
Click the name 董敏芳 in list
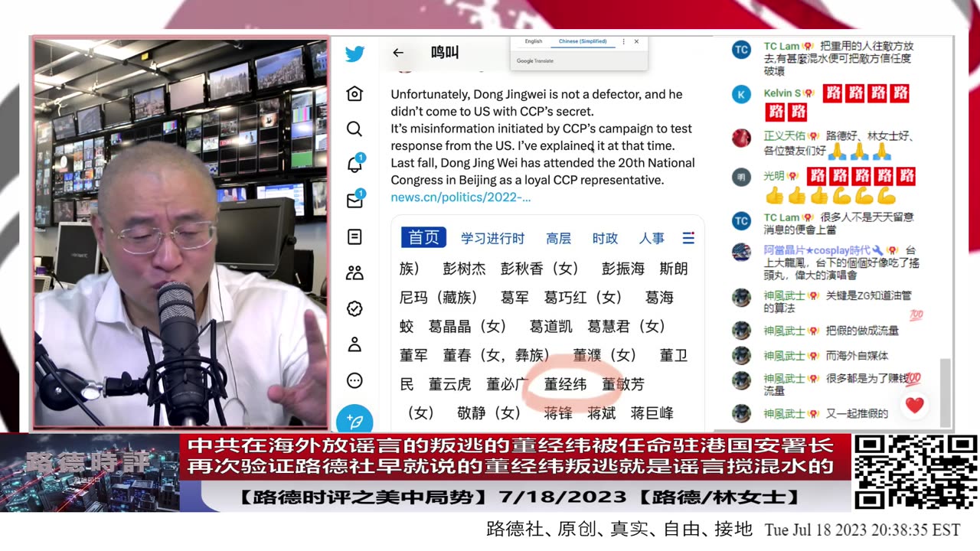click(x=623, y=384)
